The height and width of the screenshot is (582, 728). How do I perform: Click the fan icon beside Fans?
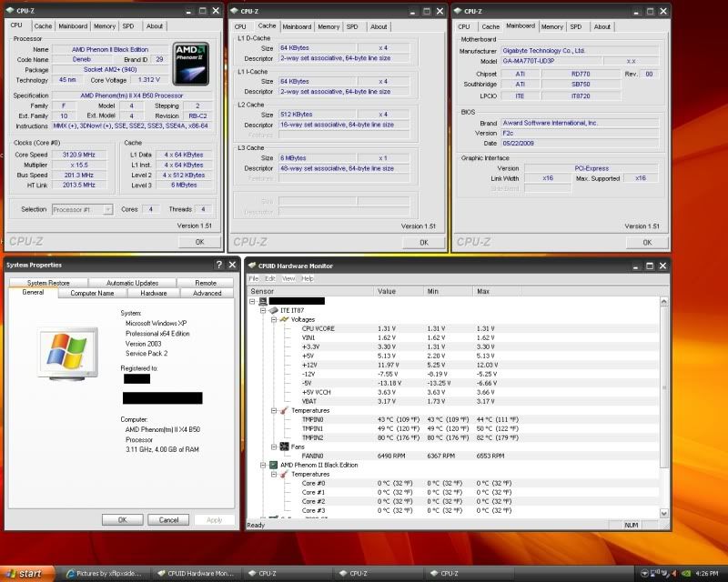coord(285,447)
